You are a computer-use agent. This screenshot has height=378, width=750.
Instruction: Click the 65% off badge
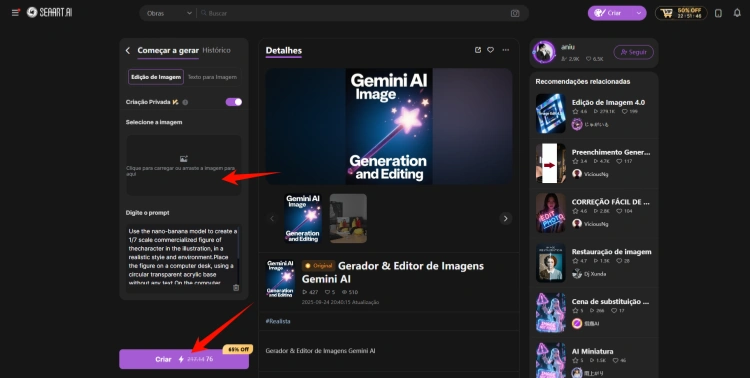pos(238,349)
